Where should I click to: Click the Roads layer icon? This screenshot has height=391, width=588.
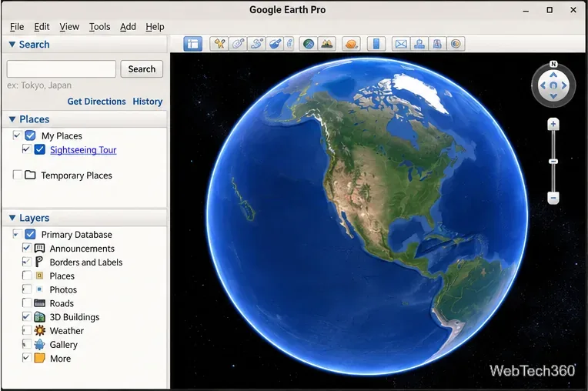tap(39, 303)
